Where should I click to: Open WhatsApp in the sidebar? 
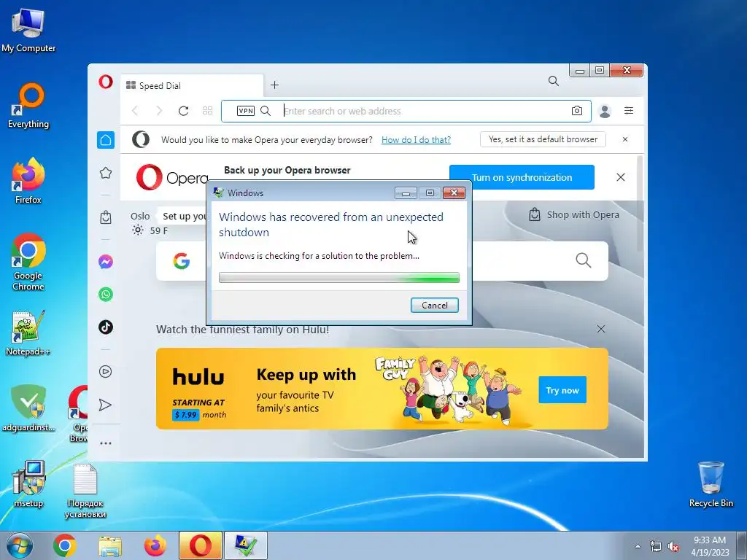pyautogui.click(x=106, y=295)
